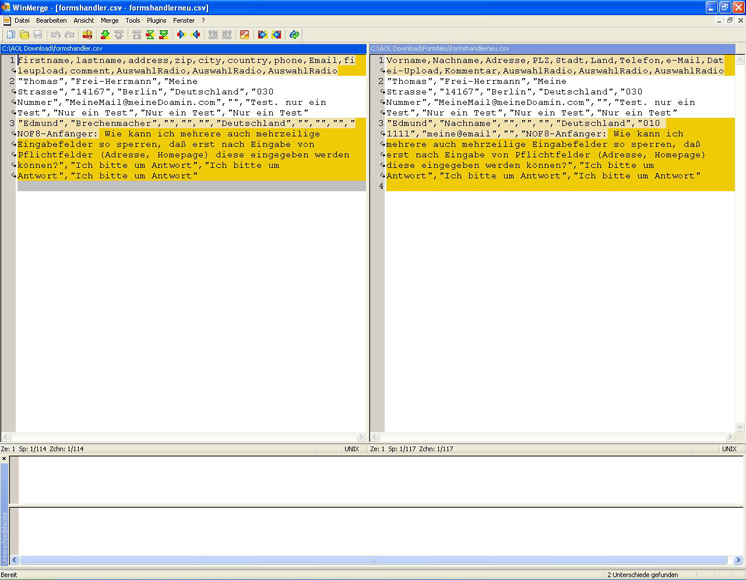Create a new blank comparison document
The height and width of the screenshot is (580, 746).
click(10, 35)
